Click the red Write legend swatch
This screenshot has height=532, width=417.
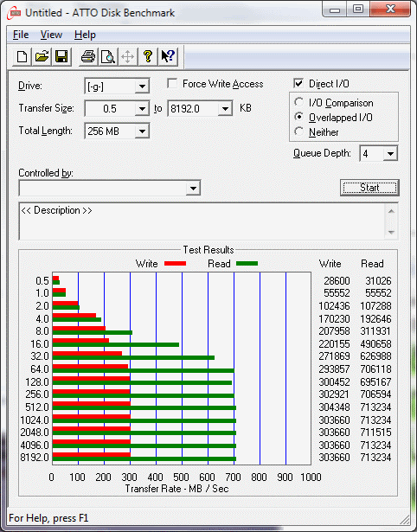click(175, 263)
